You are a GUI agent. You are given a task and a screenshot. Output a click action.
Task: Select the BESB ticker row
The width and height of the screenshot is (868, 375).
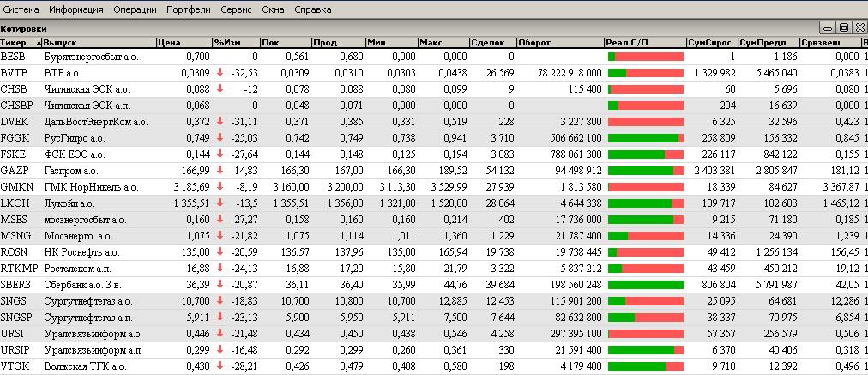tap(434, 57)
